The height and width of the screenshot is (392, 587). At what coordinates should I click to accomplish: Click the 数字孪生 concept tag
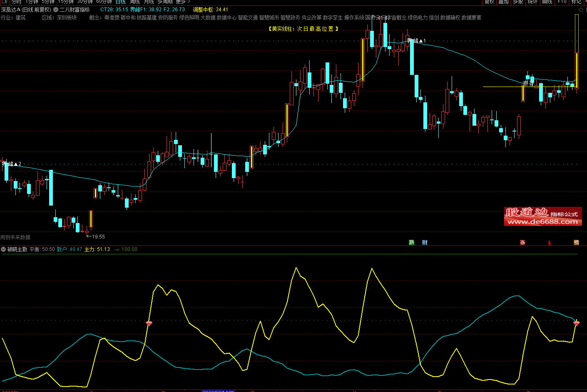point(333,17)
